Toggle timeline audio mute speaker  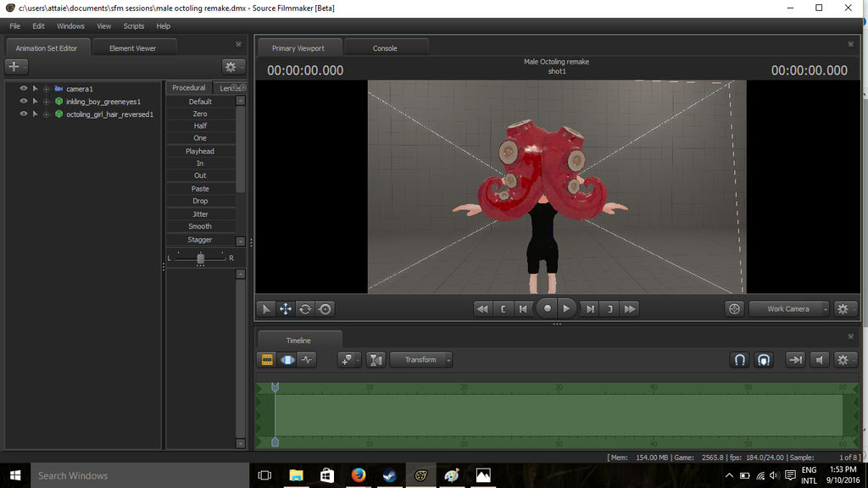(x=820, y=359)
